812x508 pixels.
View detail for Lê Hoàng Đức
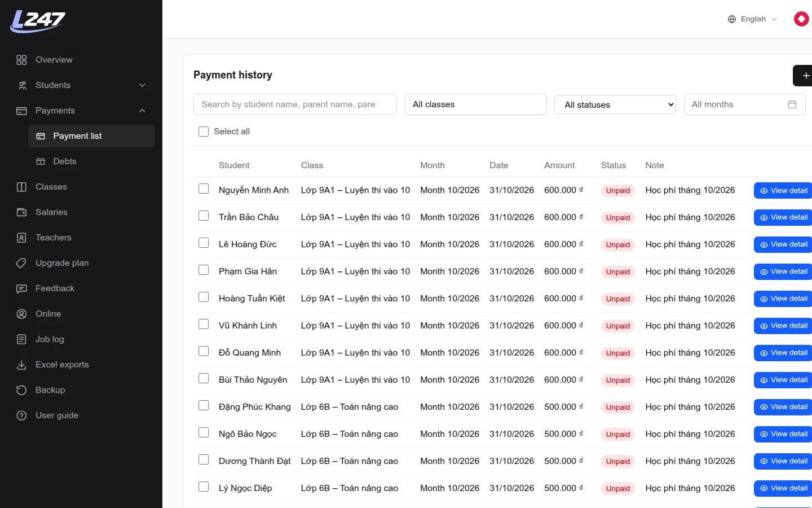click(783, 244)
